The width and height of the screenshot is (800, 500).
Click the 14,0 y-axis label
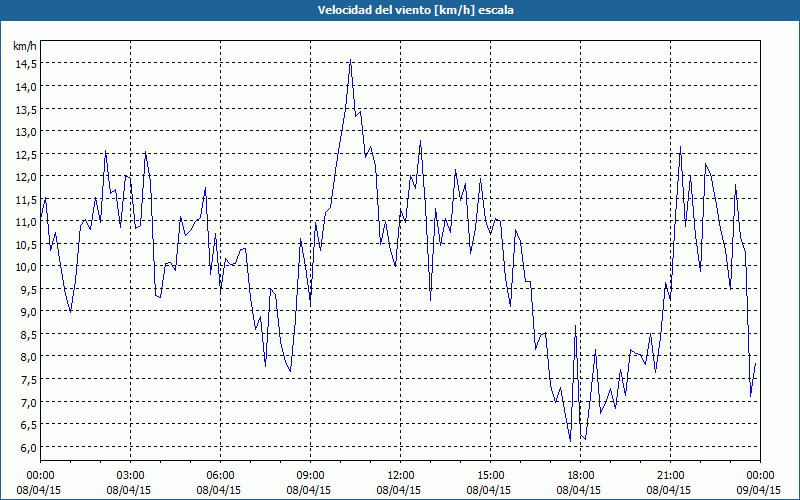coord(26,86)
